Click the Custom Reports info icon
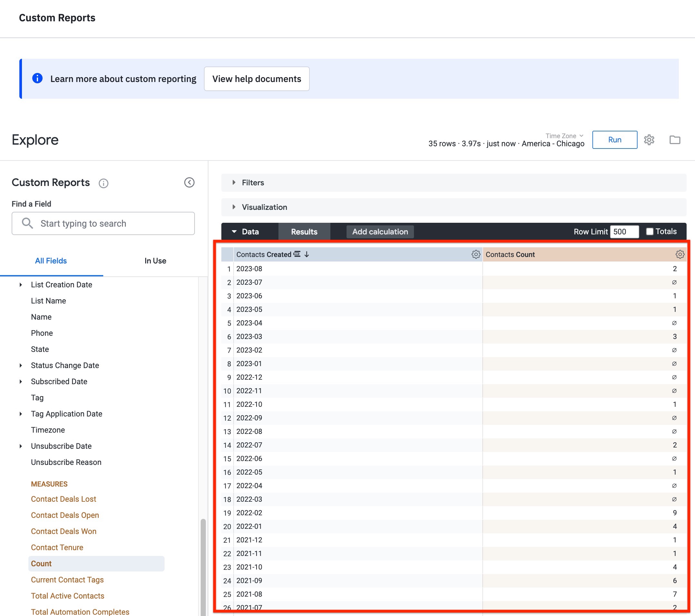The image size is (695, 616). (103, 183)
